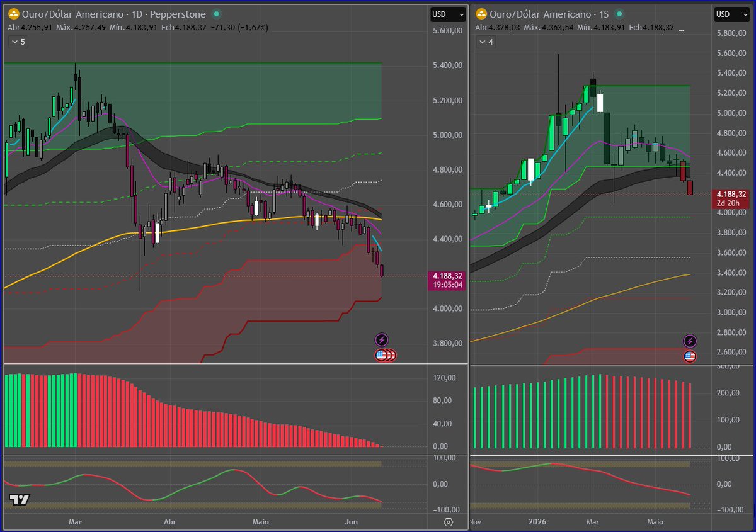The height and width of the screenshot is (532, 756).
Task: Click the Nov label on the 1S time axis
Action: (x=476, y=522)
